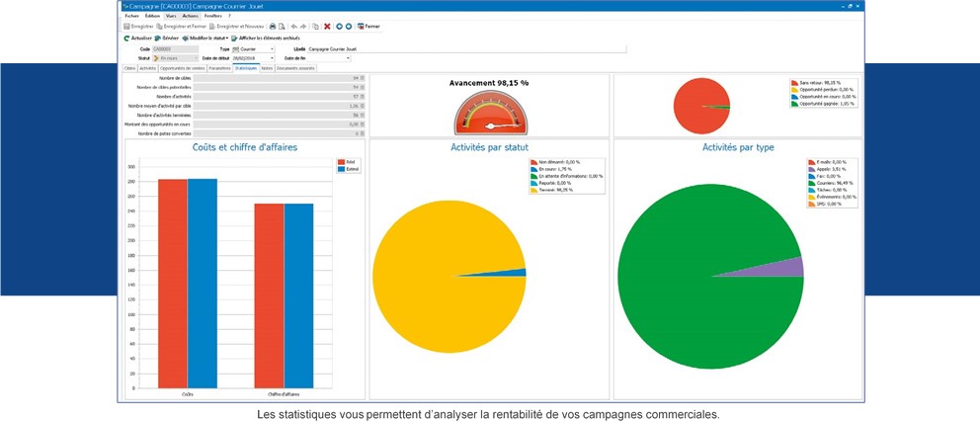Click the Générer action icon

[x=167, y=38]
